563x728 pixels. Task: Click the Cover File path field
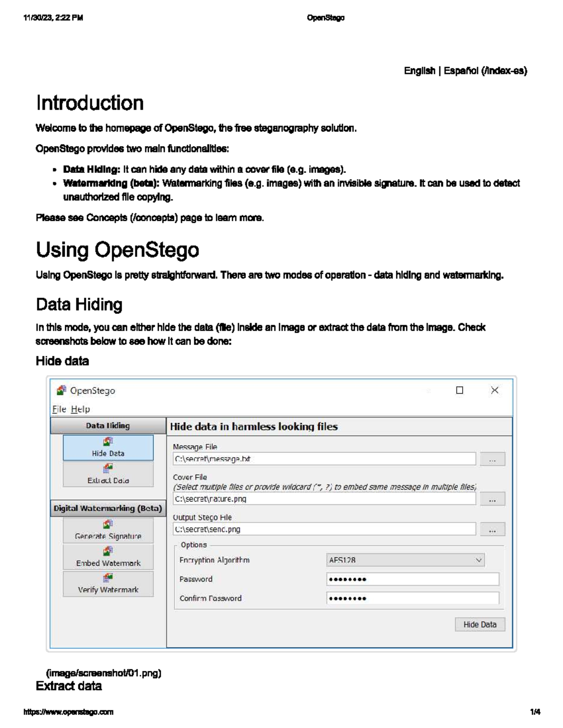pos(324,499)
